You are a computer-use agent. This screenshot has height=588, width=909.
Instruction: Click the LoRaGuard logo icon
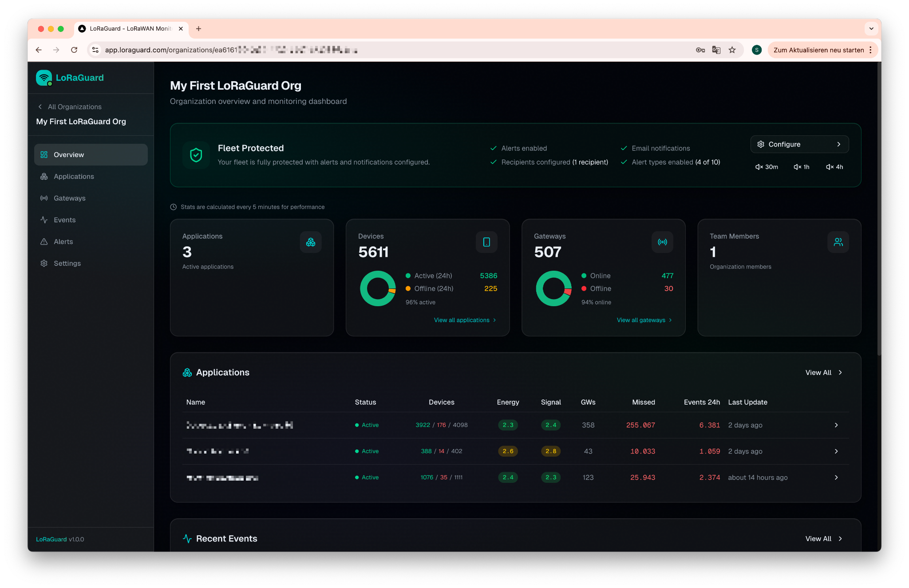point(44,78)
